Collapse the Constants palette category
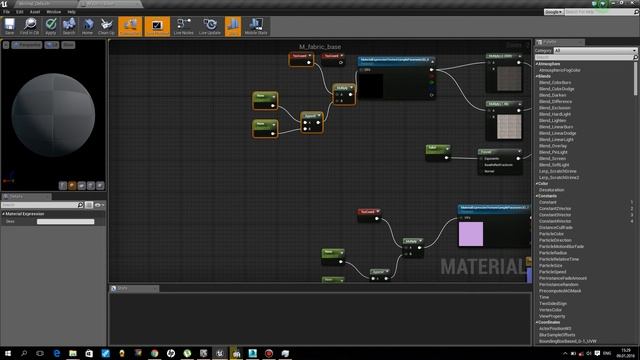The width and height of the screenshot is (640, 360). (537, 196)
